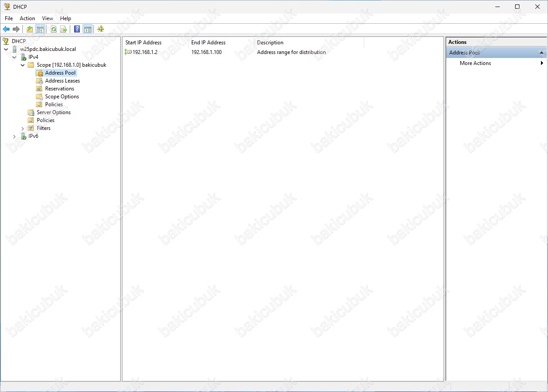Viewport: 548px width, 392px height.
Task: Click the Export List toolbar icon
Action: click(x=64, y=29)
